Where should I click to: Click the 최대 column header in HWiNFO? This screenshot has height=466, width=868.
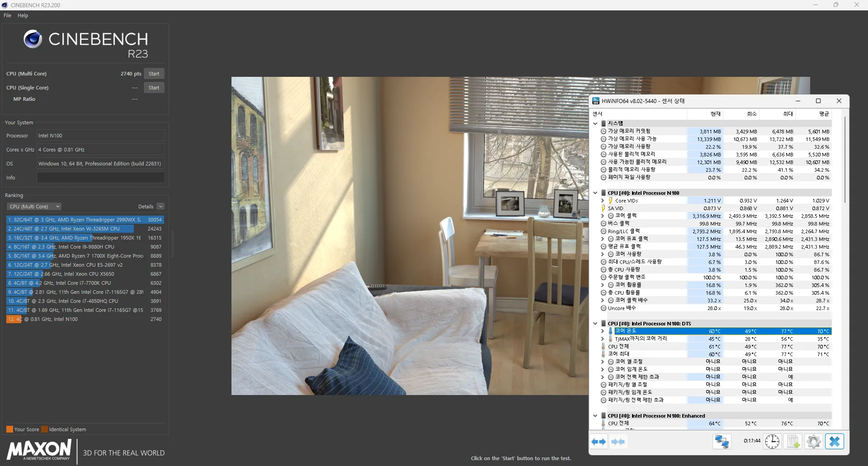pyautogui.click(x=778, y=114)
